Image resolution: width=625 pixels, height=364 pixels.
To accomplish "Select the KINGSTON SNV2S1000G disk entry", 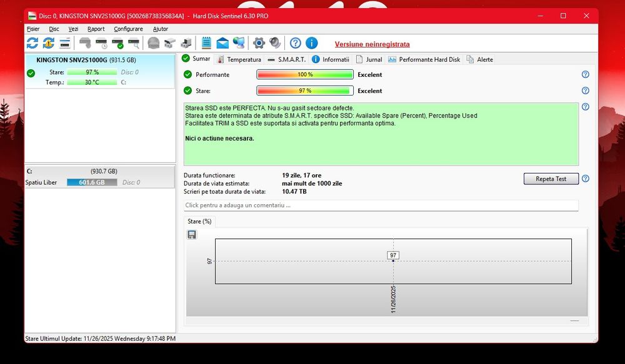I will click(x=99, y=71).
